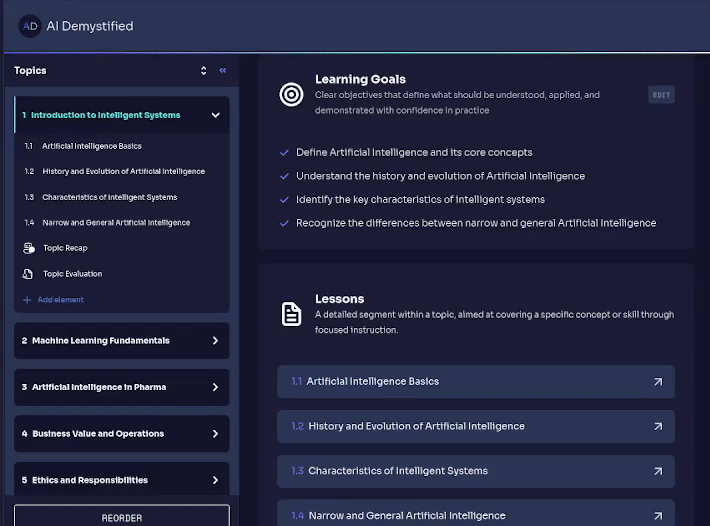This screenshot has width=710, height=526.
Task: Collapse Introduction to Intelligent Systems topic
Action: click(x=215, y=115)
